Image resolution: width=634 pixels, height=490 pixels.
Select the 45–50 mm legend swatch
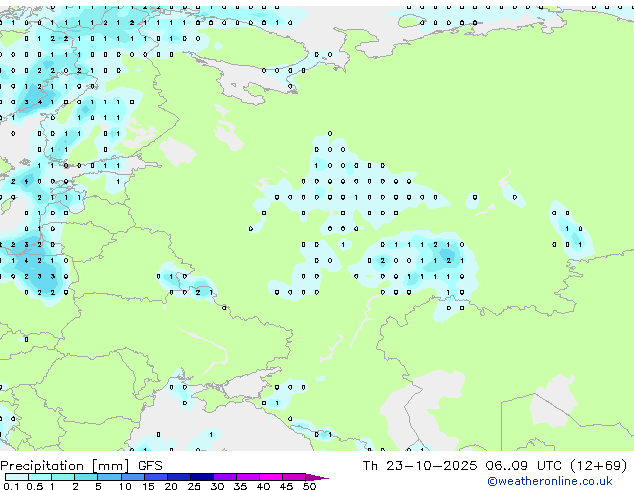coord(294,477)
